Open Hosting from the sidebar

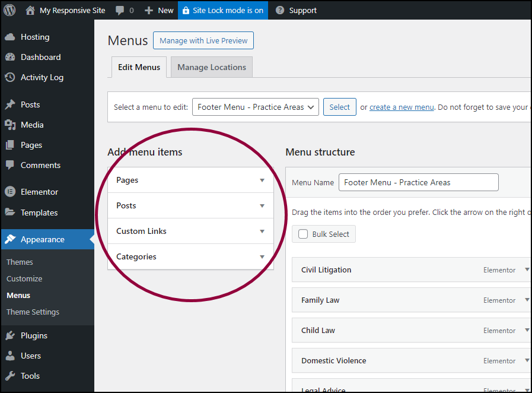[x=35, y=37]
